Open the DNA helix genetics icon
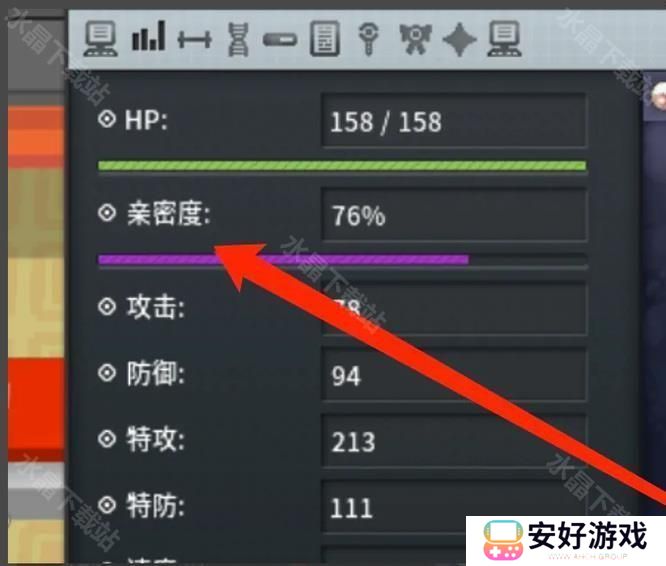The width and height of the screenshot is (666, 566). point(238,39)
